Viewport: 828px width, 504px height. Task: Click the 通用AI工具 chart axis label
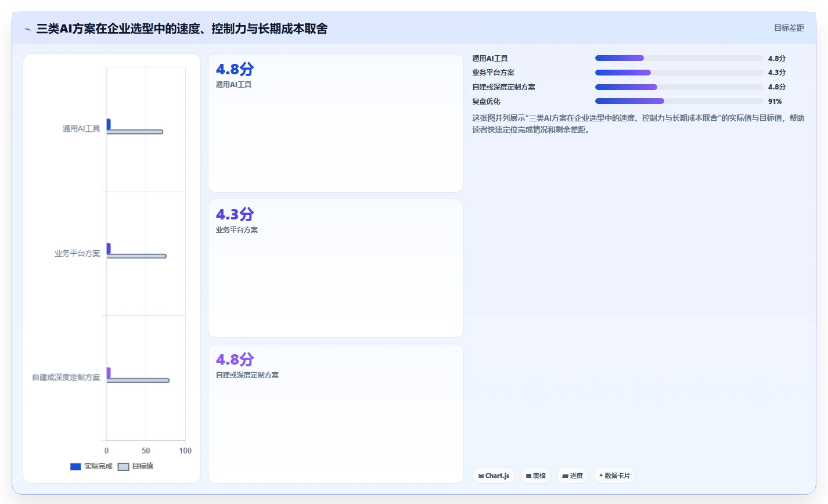coord(81,129)
